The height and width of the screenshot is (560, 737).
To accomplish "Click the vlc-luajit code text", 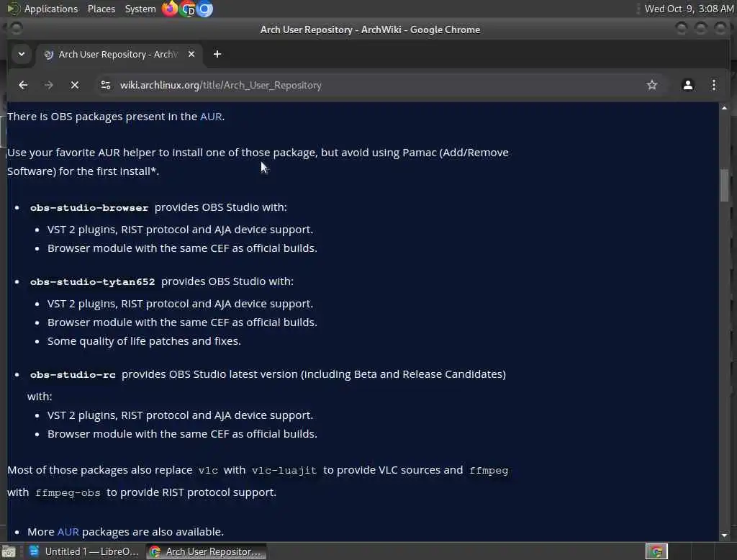I will click(x=284, y=470).
